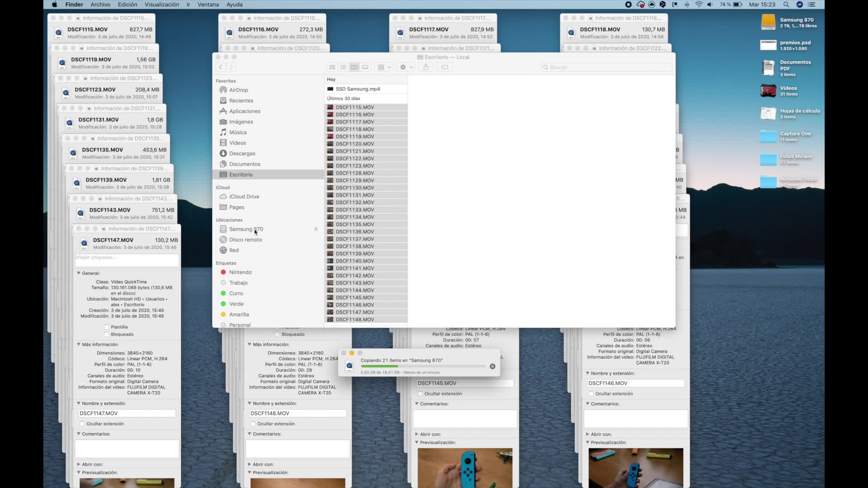The height and width of the screenshot is (488, 868).
Task: Open the gear action menu dropdown
Action: (x=406, y=67)
